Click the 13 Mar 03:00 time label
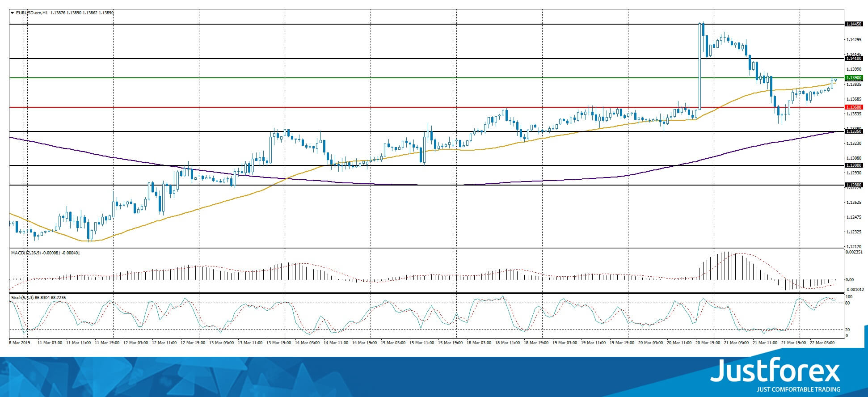868x397 pixels. pyautogui.click(x=222, y=343)
